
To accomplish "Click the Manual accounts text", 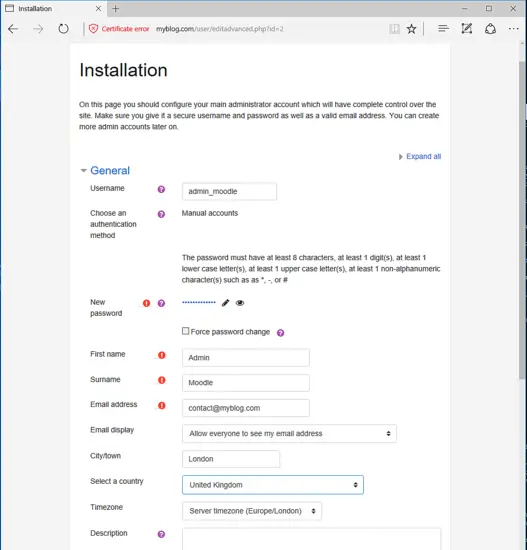I will (x=209, y=213).
